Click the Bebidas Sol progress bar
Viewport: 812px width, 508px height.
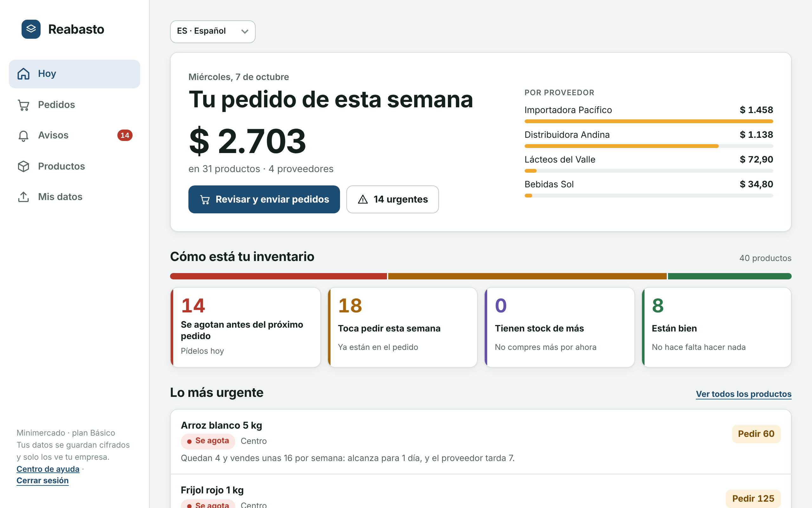click(x=649, y=196)
